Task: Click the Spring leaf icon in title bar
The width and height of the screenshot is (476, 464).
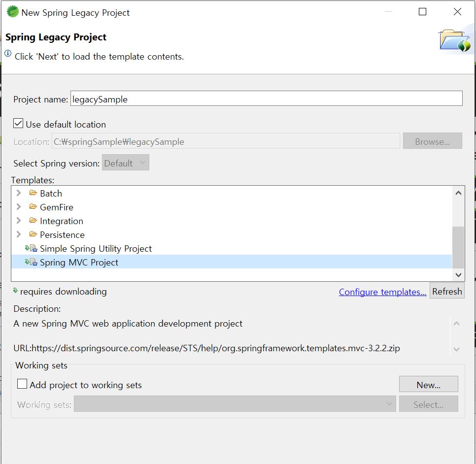Action: (x=12, y=12)
